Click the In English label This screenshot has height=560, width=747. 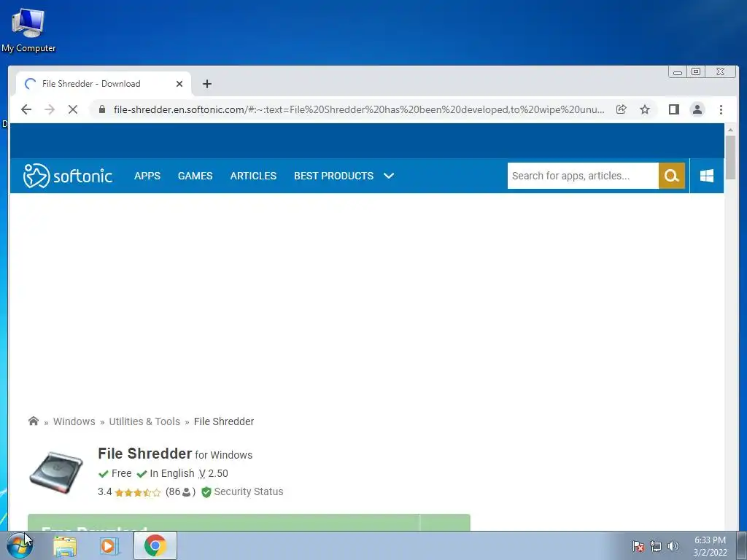(172, 473)
